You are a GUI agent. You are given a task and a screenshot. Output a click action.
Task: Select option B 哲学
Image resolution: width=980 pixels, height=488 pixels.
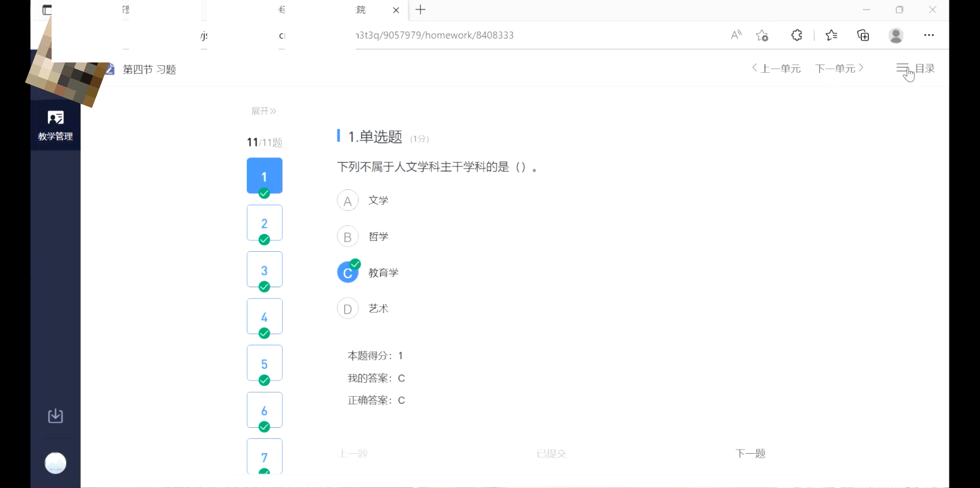pos(348,236)
